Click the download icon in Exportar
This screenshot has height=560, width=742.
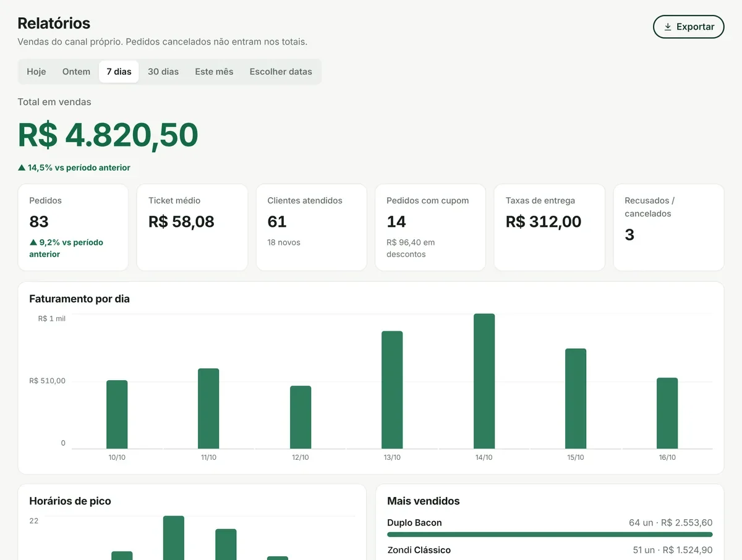point(668,27)
